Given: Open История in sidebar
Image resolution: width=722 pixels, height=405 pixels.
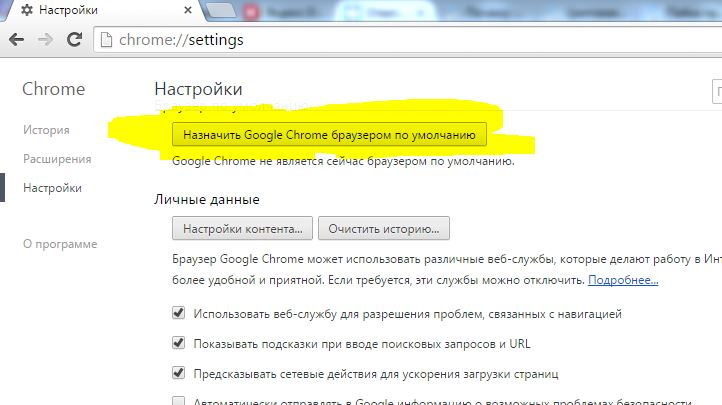Looking at the screenshot, I should coord(46,130).
